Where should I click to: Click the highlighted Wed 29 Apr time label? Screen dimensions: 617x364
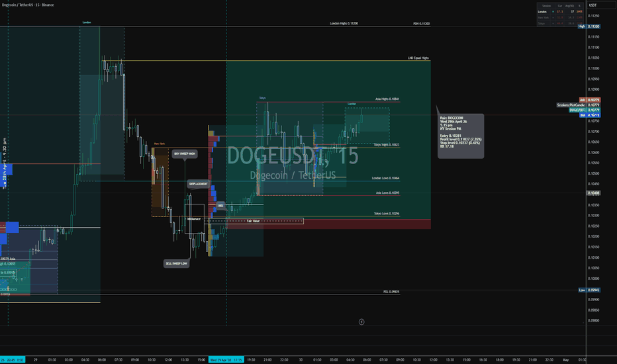coord(226,359)
